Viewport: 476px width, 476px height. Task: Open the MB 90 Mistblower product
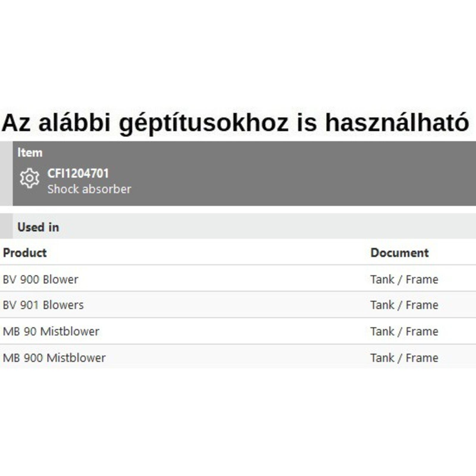tap(51, 331)
